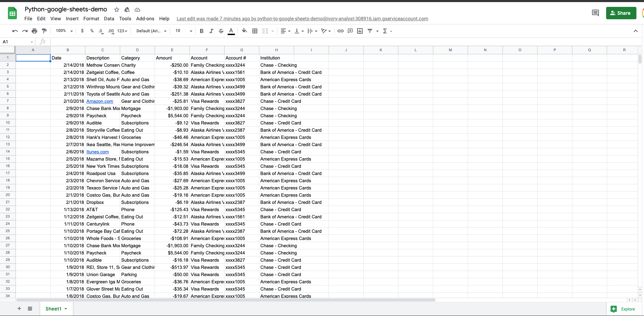Click the Name box showing A1
Screen dimensions: 644x316
click(x=17, y=42)
